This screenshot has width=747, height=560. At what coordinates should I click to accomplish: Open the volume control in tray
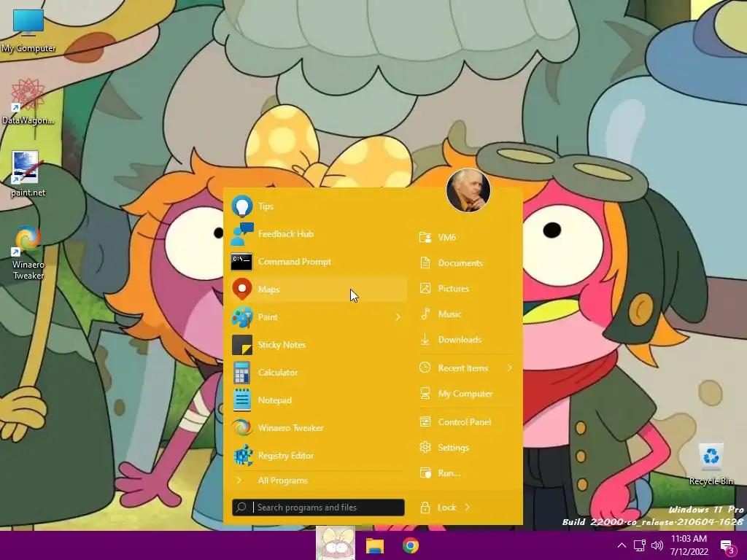click(x=657, y=545)
